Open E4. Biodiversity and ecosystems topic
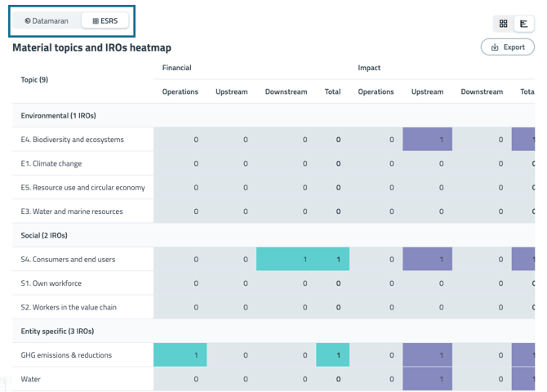The image size is (547, 392). point(73,140)
